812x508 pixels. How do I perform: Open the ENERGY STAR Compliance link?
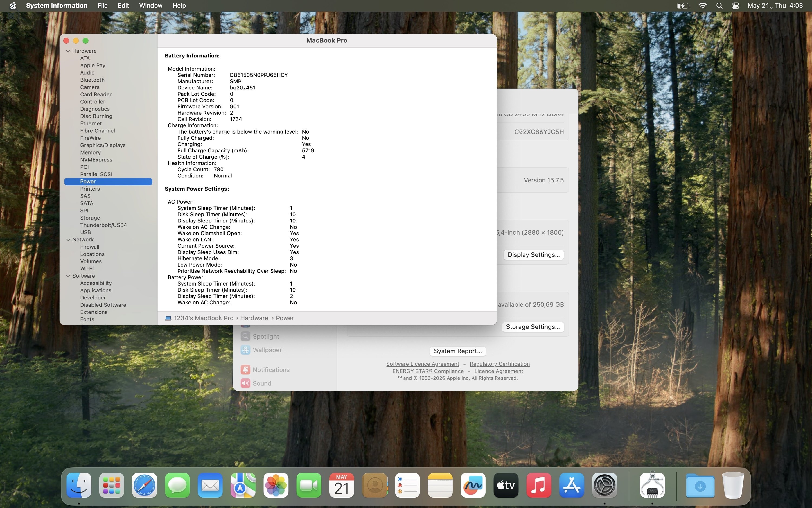428,371
